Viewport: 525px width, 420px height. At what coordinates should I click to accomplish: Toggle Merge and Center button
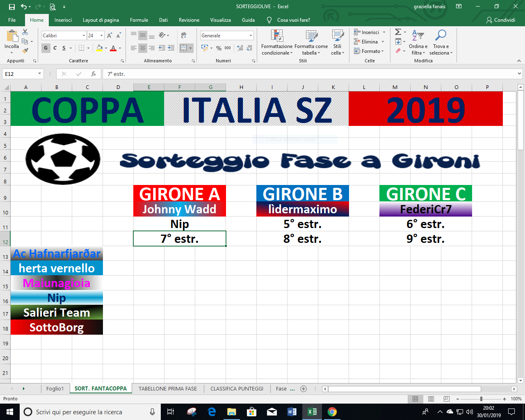pyautogui.click(x=184, y=48)
